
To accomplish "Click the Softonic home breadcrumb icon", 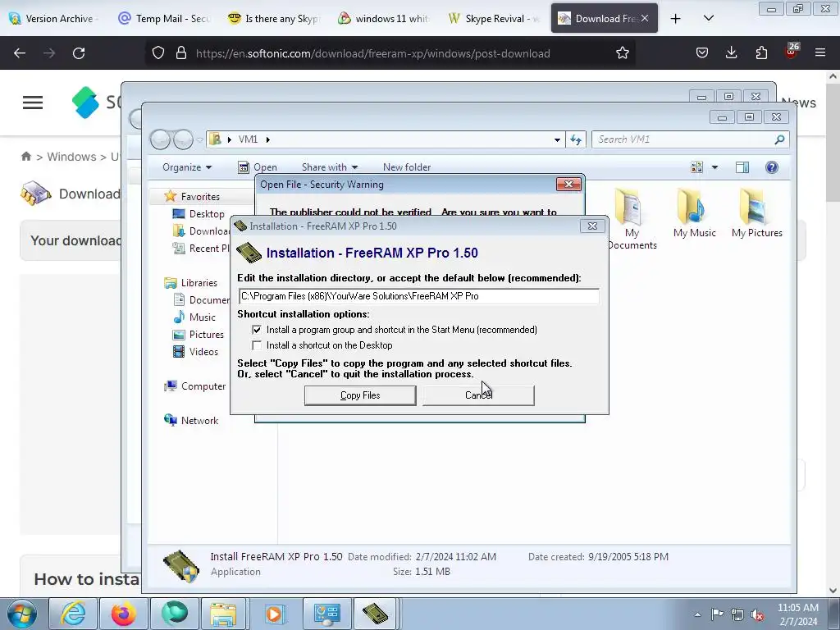I will (x=25, y=157).
